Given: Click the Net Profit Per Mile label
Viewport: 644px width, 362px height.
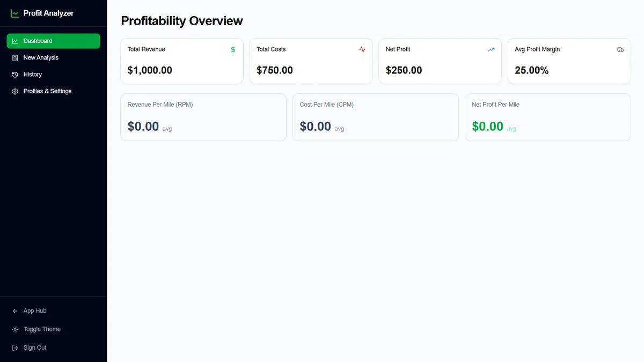Looking at the screenshot, I should coord(496,105).
